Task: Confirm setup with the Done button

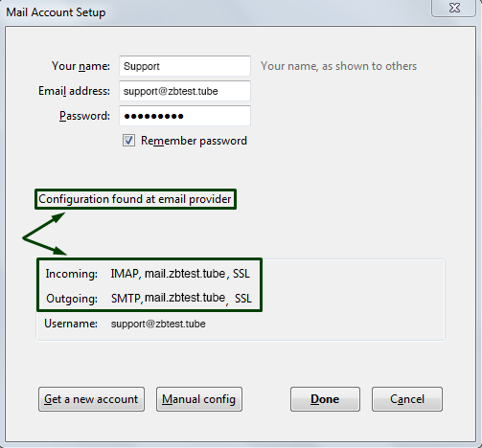Action: (325, 399)
